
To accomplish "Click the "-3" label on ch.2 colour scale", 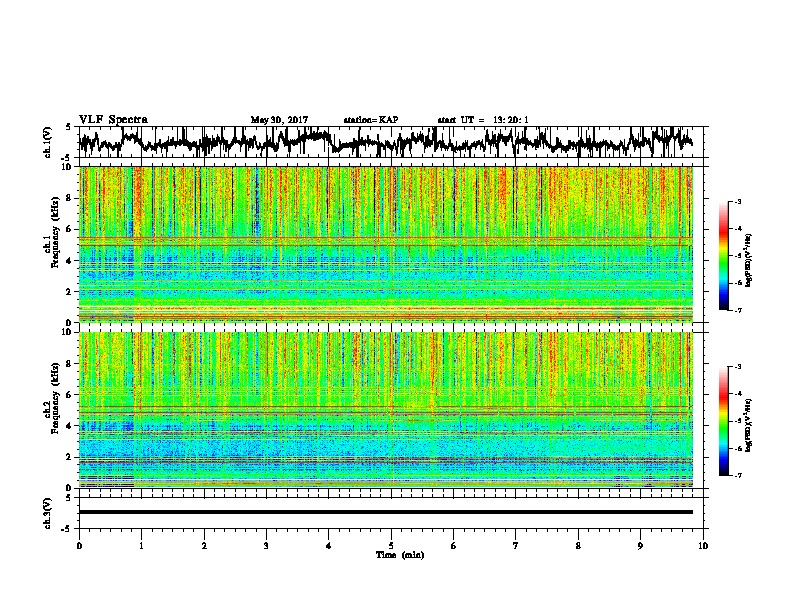I will click(737, 367).
